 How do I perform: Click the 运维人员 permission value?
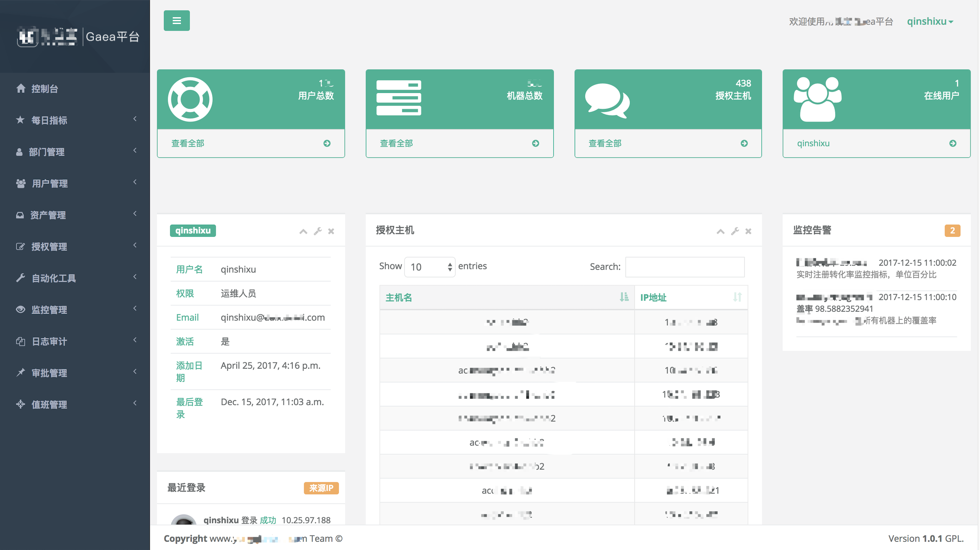click(238, 294)
